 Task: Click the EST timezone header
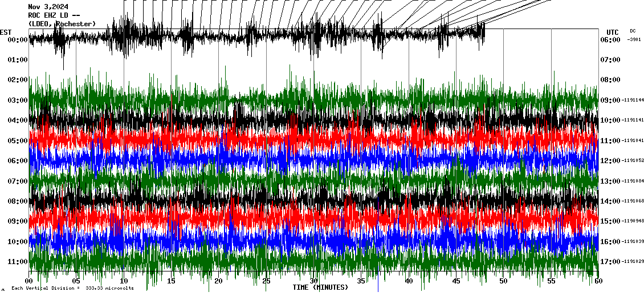tap(6, 32)
